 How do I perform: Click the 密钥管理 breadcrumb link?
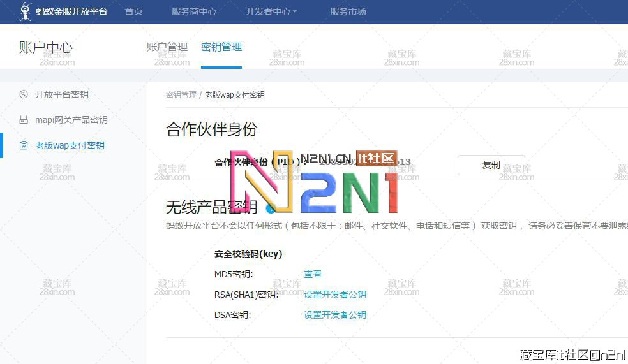[181, 95]
